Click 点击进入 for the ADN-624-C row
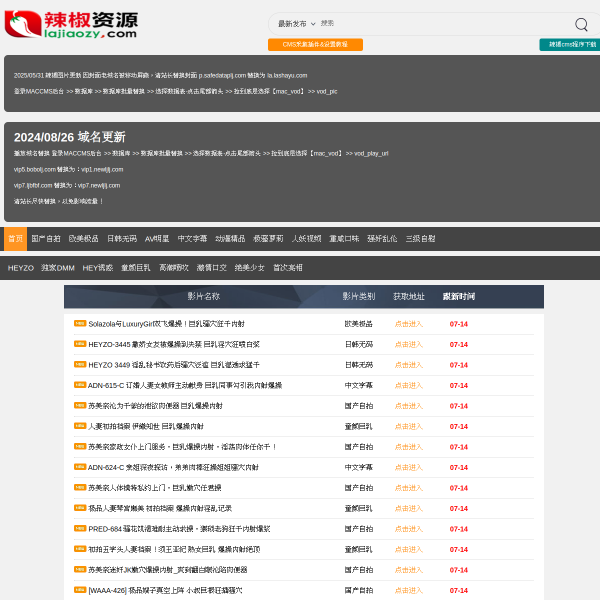Viewport: 600px width, 600px height. click(x=409, y=468)
